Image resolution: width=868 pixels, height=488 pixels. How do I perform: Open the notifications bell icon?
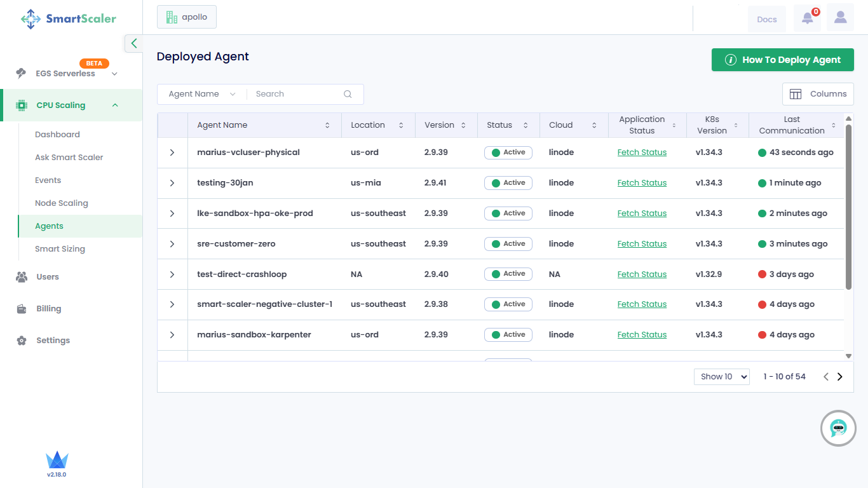coord(807,18)
